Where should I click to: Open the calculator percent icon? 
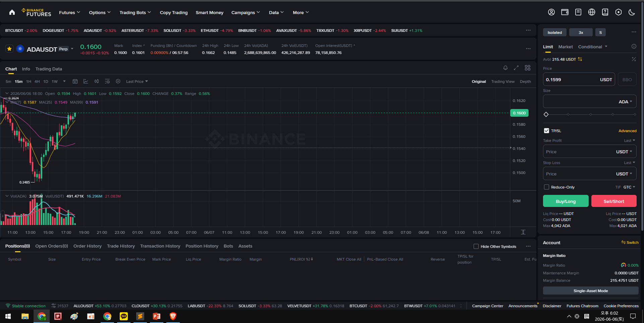(x=634, y=59)
